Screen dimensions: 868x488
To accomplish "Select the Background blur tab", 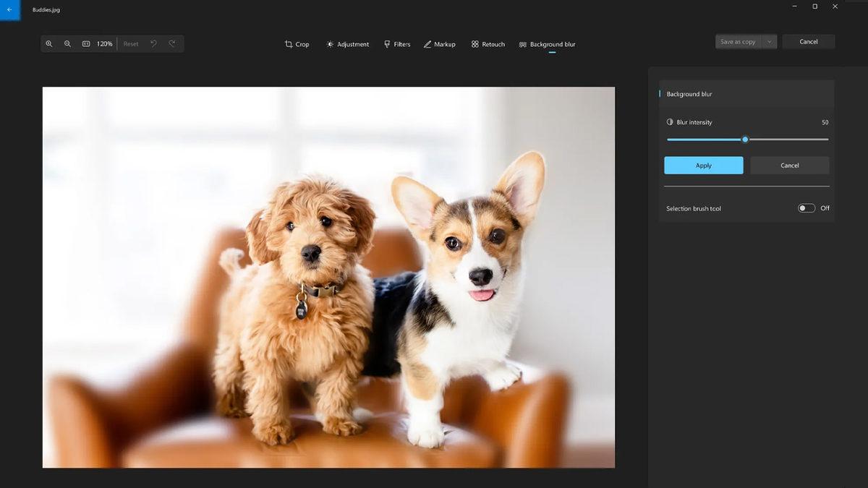I will pos(547,44).
